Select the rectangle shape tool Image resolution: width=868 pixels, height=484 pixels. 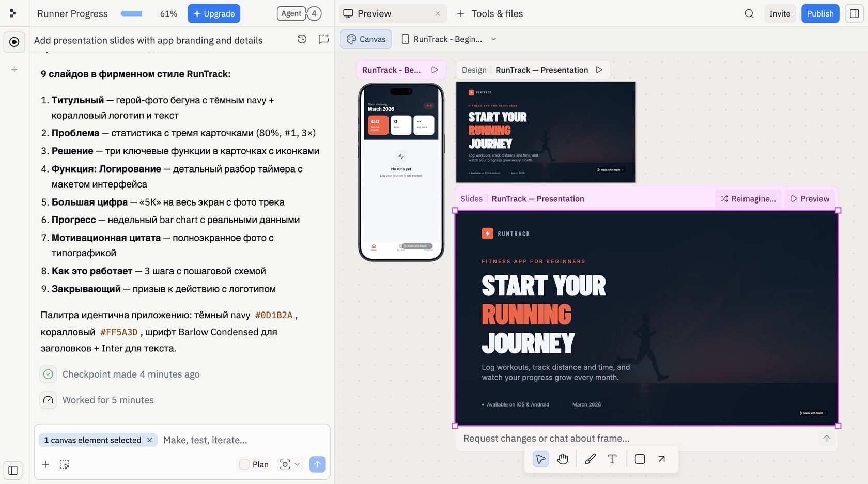(640, 459)
